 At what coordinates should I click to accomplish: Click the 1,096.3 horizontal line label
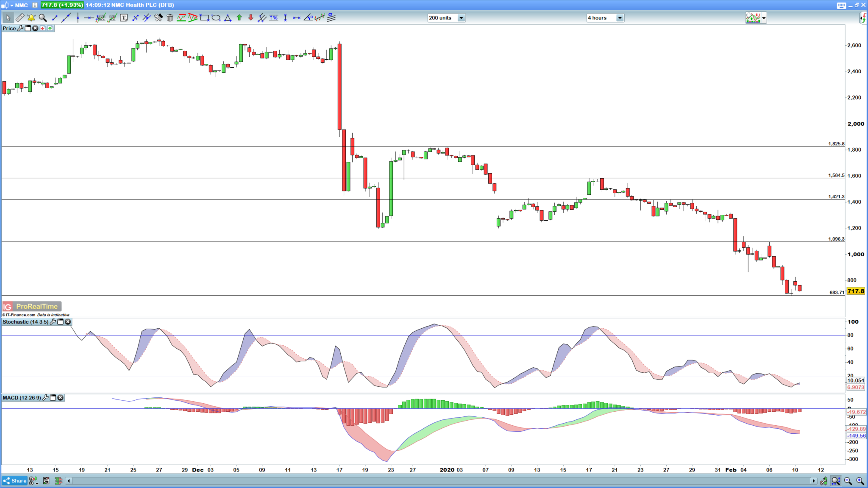836,239
